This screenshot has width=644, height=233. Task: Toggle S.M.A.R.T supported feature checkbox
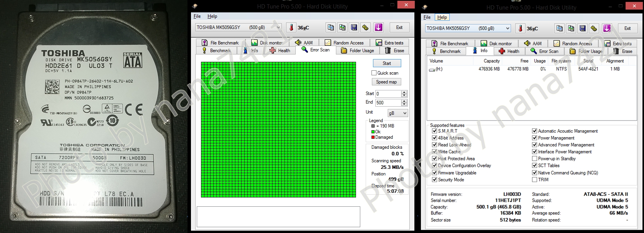[x=434, y=131]
